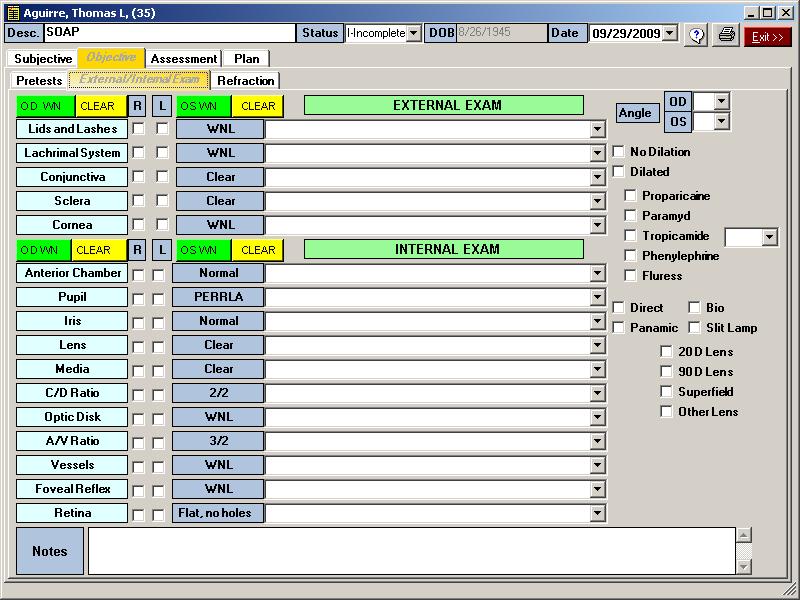Click the printer icon
Screen dimensions: 800x600
click(x=727, y=35)
